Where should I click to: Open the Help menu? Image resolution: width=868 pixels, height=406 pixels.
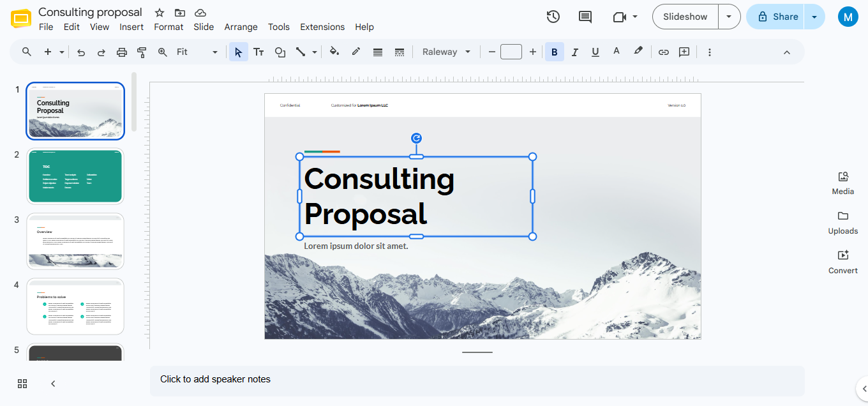364,27
